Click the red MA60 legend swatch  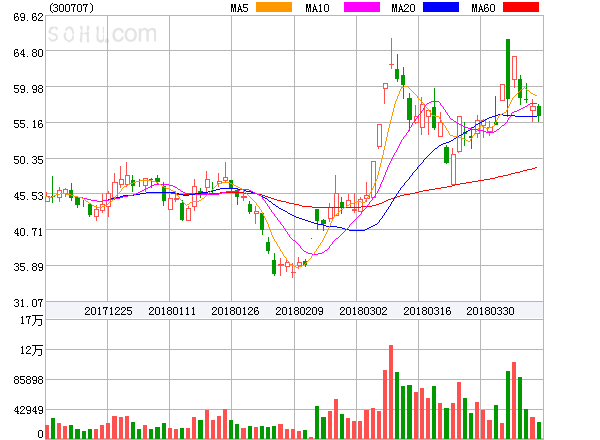coord(521,7)
